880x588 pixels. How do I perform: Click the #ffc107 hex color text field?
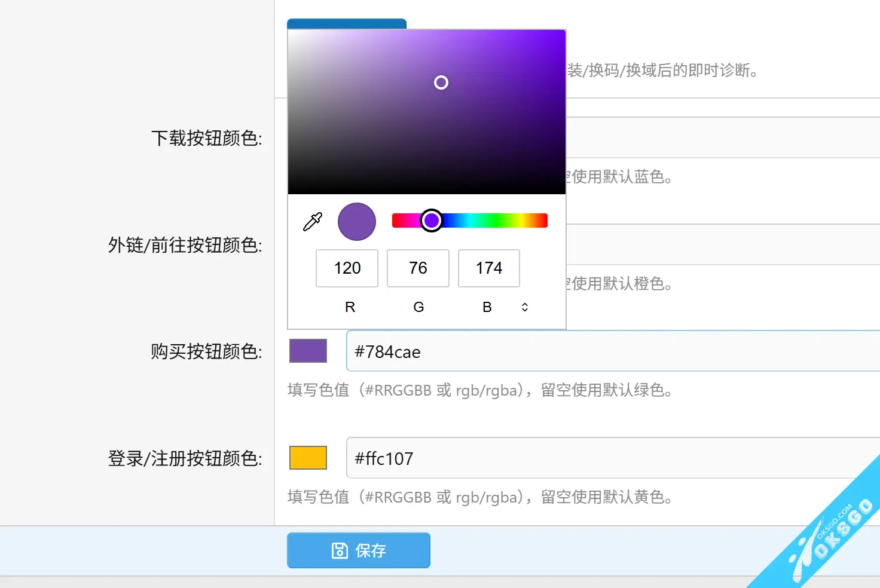610,458
